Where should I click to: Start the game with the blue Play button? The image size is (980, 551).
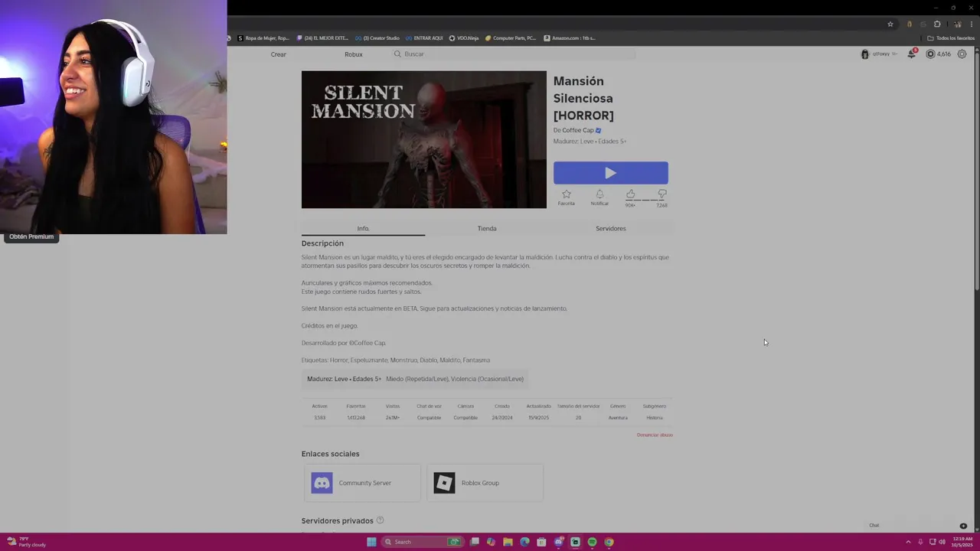[x=610, y=173]
